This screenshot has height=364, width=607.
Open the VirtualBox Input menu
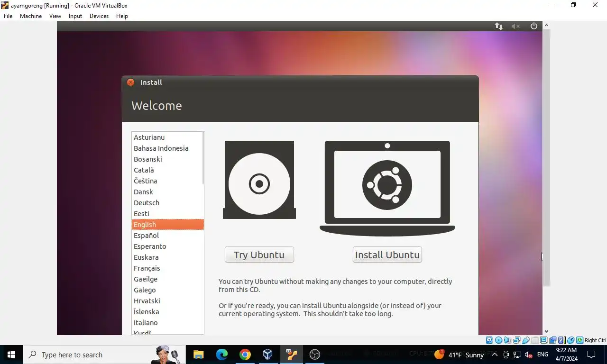pos(75,16)
